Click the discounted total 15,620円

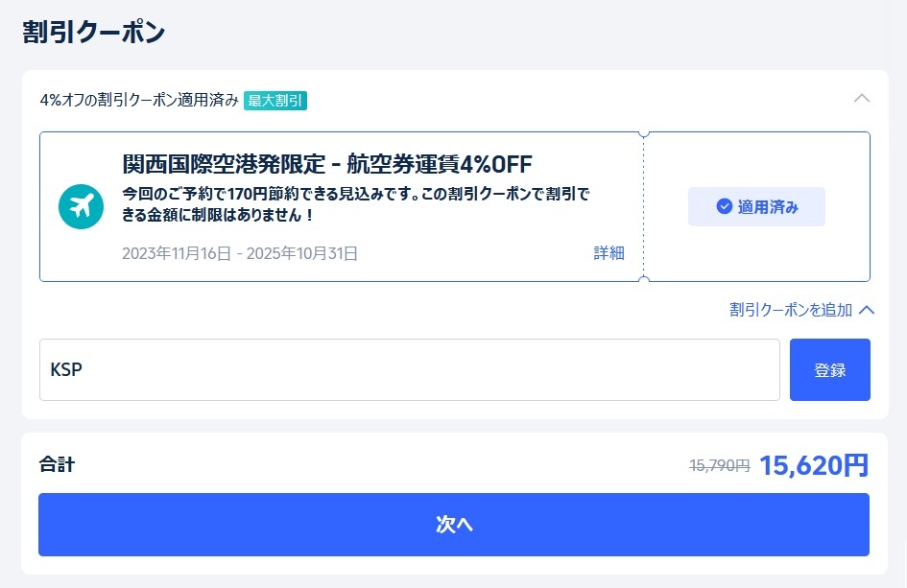tap(814, 465)
